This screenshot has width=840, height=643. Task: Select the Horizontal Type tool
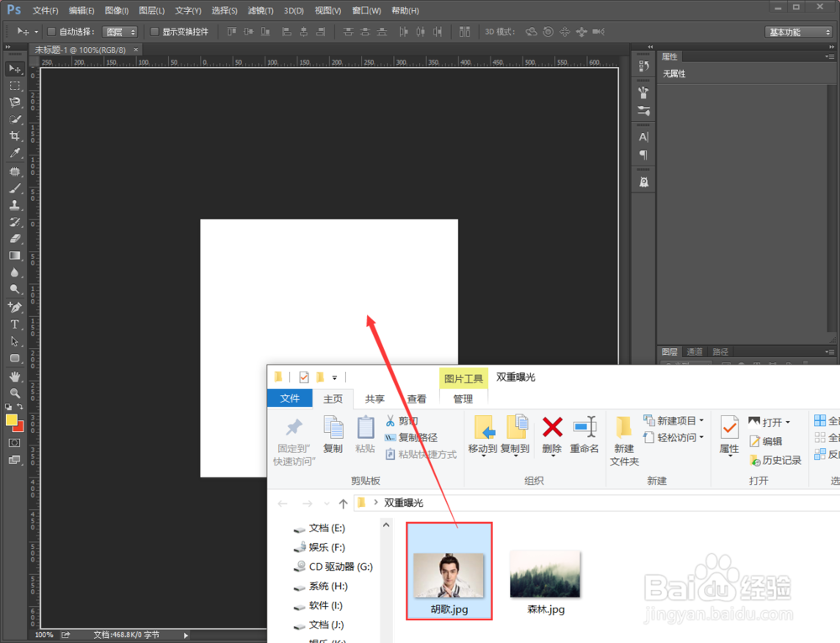14,324
